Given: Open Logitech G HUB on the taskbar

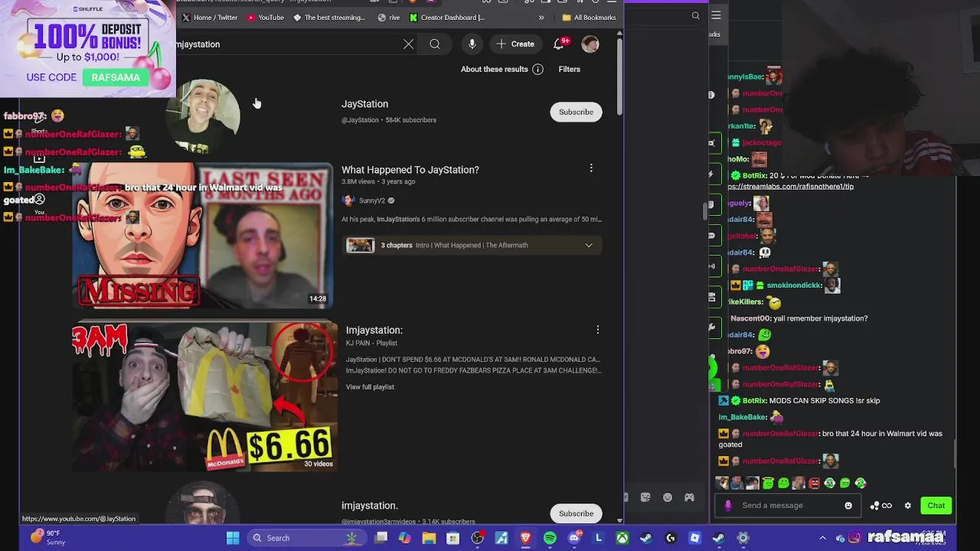Looking at the screenshot, I should pos(671,538).
